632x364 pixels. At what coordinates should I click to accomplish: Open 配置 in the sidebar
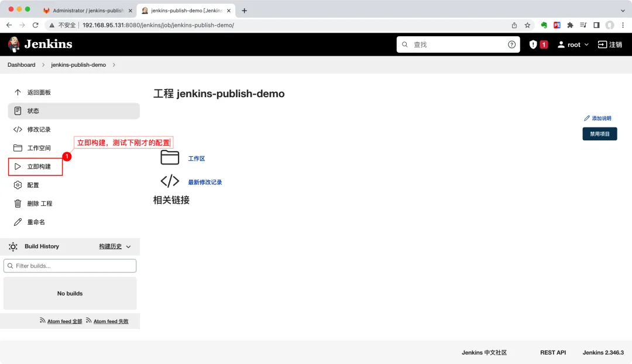[74, 185]
